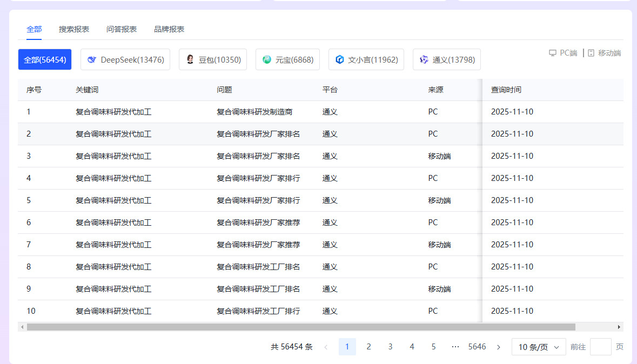Go to page 2 of results

tap(368, 347)
